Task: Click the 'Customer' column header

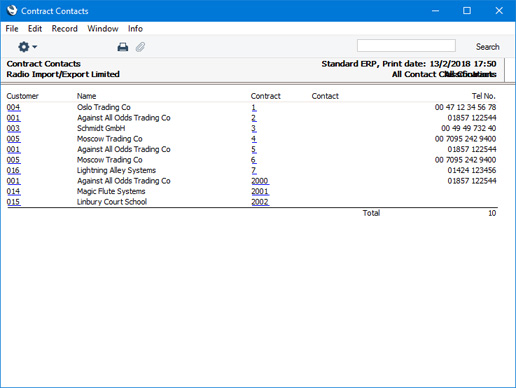Action: pos(22,96)
